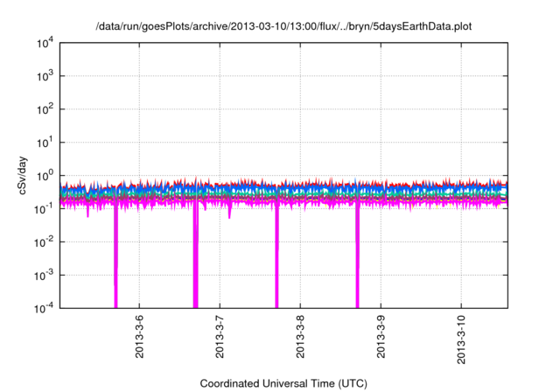Click the 10^-3 y-axis tick label
This screenshot has width=560, height=392.
[x=45, y=276]
